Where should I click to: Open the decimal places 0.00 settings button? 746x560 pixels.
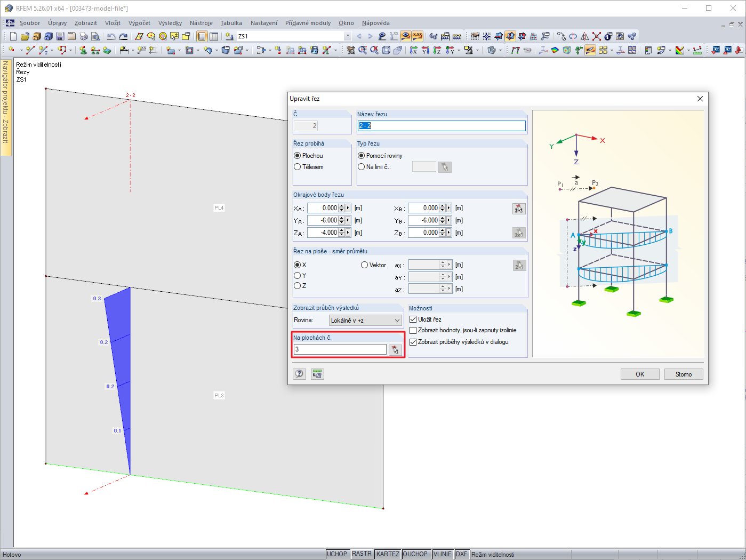click(317, 374)
